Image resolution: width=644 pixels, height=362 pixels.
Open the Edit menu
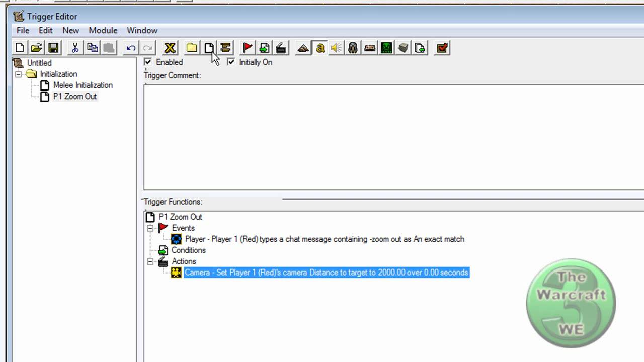(45, 30)
